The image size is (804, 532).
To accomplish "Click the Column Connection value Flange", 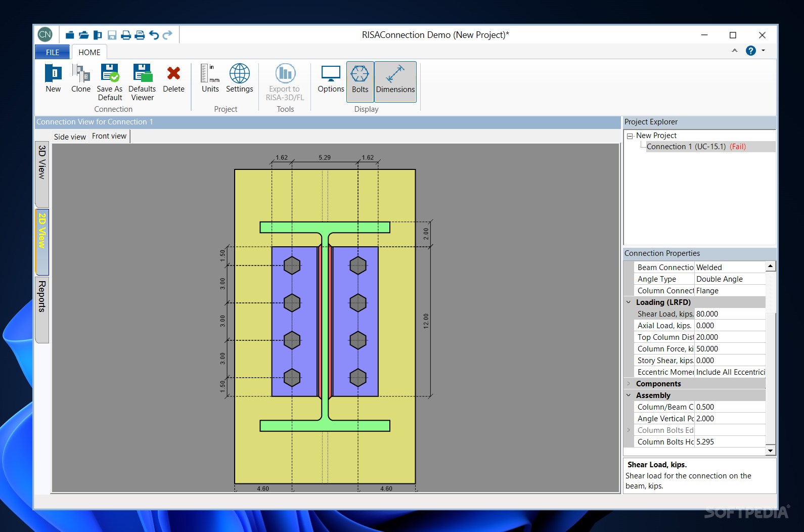I will 730,290.
